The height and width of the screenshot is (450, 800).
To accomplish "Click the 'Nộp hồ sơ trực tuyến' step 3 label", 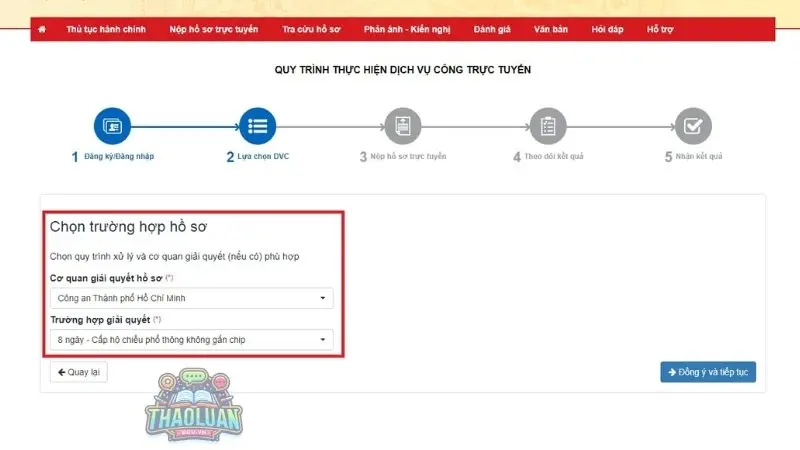I will click(408, 157).
